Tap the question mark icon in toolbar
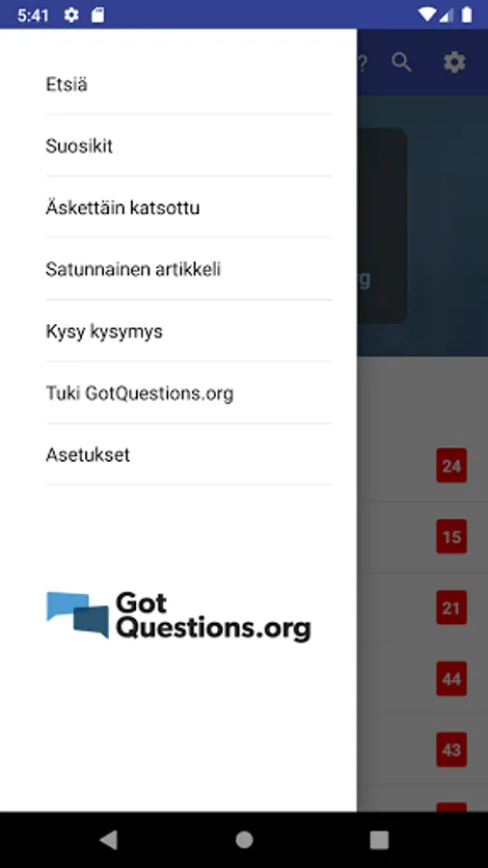The image size is (488, 868). tap(363, 63)
